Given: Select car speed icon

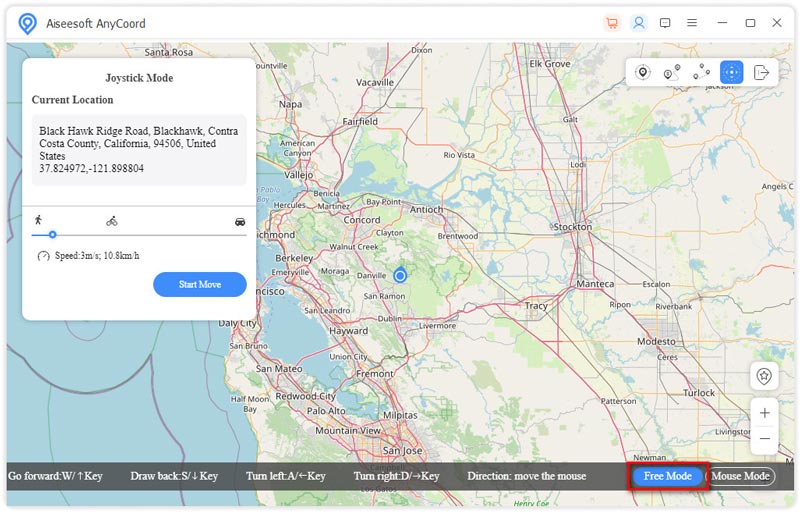Looking at the screenshot, I should tap(240, 222).
